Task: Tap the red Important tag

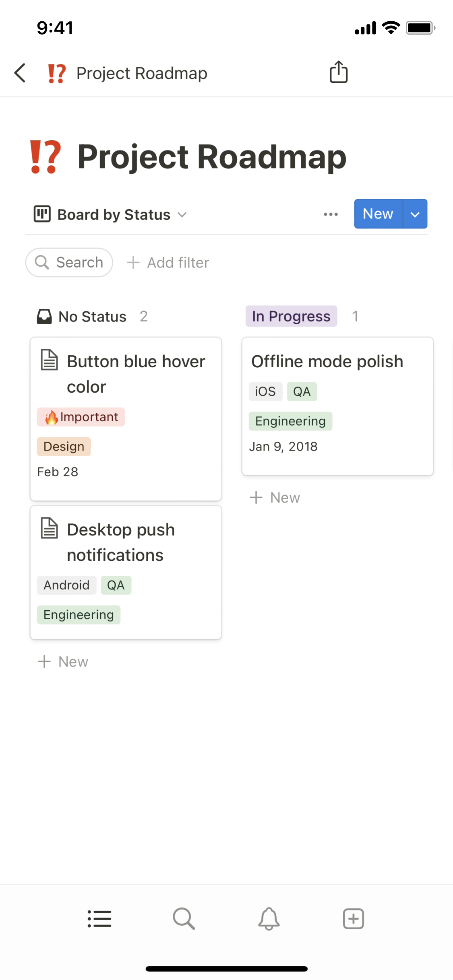Action: tap(81, 417)
